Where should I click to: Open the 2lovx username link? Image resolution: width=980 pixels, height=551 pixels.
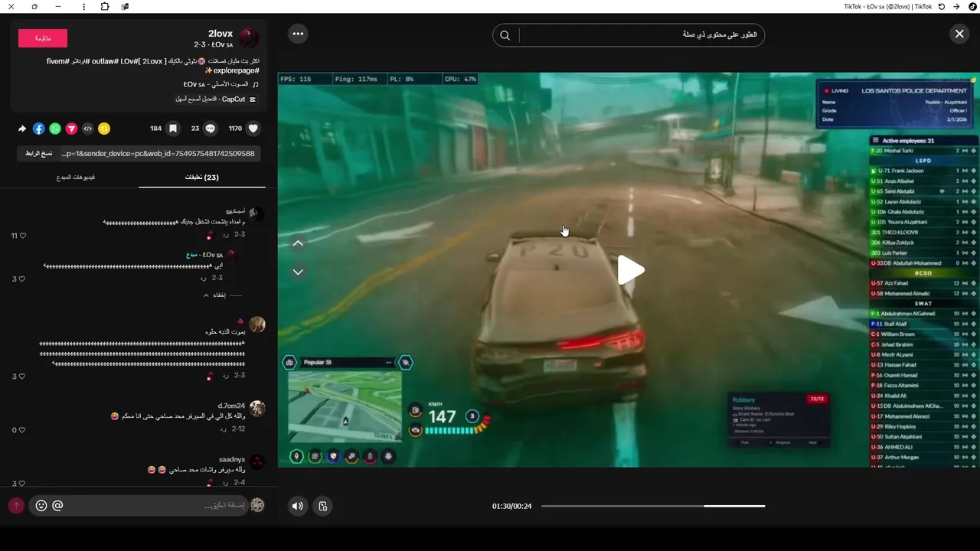pos(220,34)
